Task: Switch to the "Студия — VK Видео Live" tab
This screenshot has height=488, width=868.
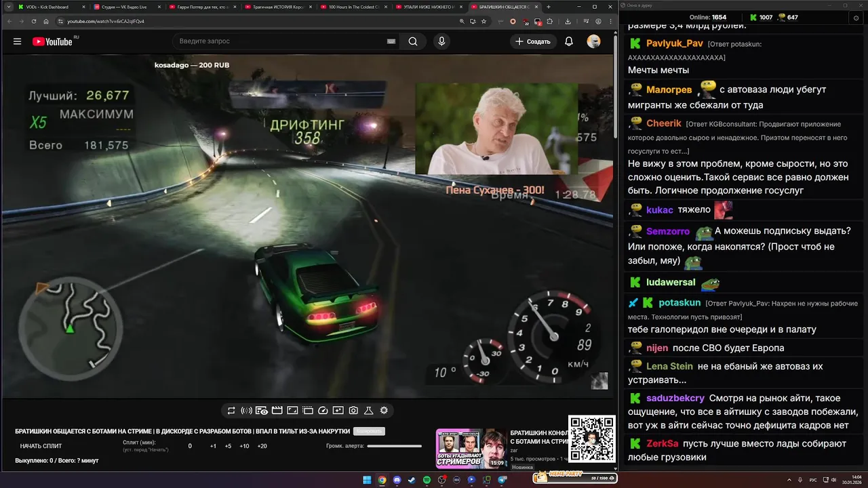Action: tap(127, 7)
